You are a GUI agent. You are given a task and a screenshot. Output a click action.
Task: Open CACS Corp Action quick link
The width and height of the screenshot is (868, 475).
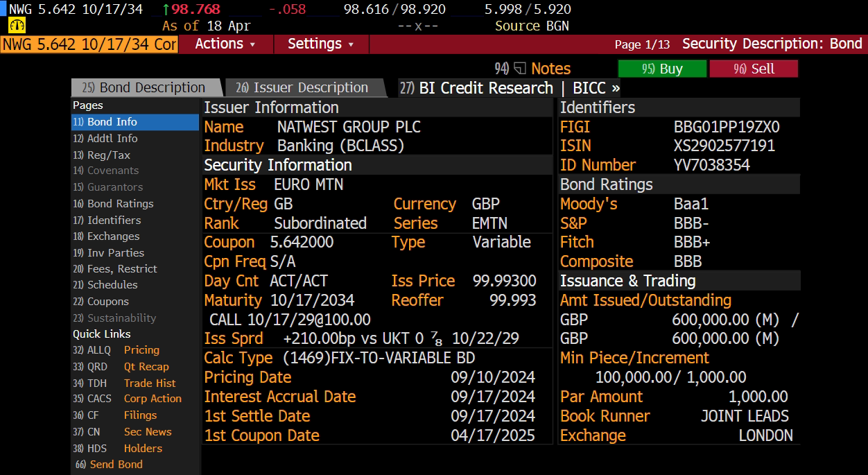(x=127, y=399)
